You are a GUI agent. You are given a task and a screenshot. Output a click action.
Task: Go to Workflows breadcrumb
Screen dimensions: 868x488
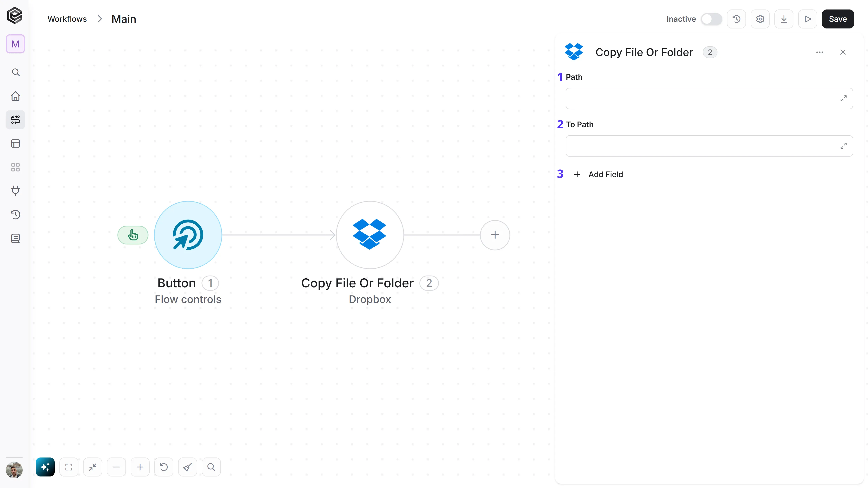click(x=67, y=19)
